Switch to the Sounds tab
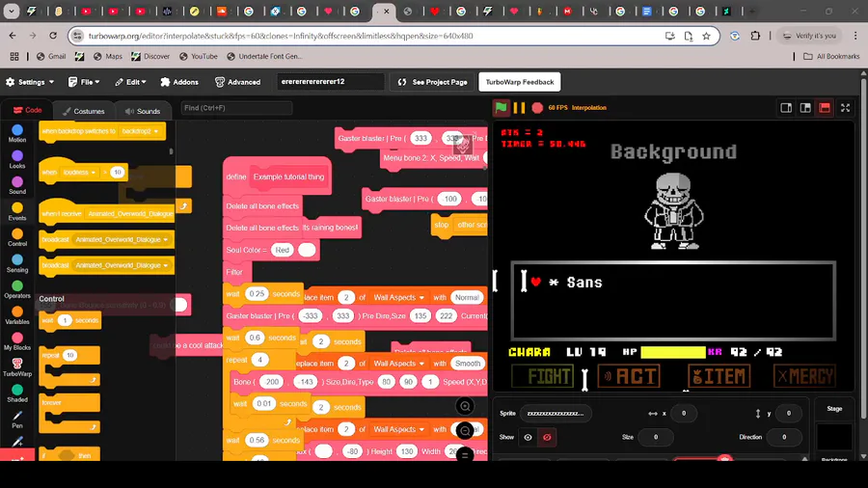 tap(143, 111)
